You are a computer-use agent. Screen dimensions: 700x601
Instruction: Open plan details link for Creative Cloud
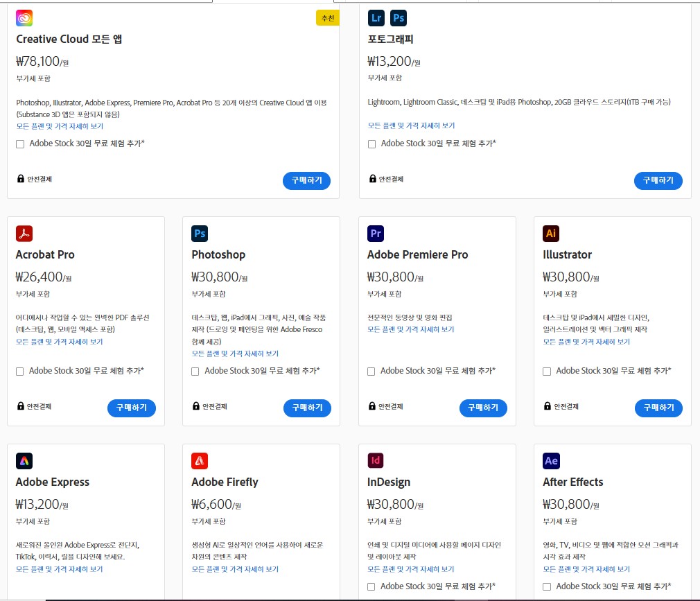pyautogui.click(x=60, y=126)
